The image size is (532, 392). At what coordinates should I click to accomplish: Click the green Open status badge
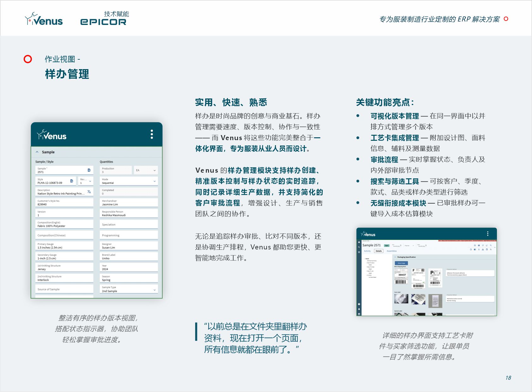[x=387, y=246]
